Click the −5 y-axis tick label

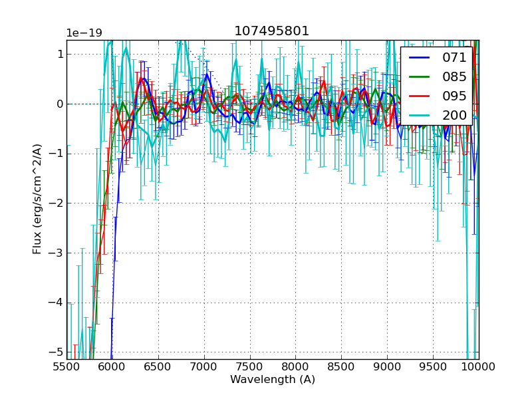point(56,352)
